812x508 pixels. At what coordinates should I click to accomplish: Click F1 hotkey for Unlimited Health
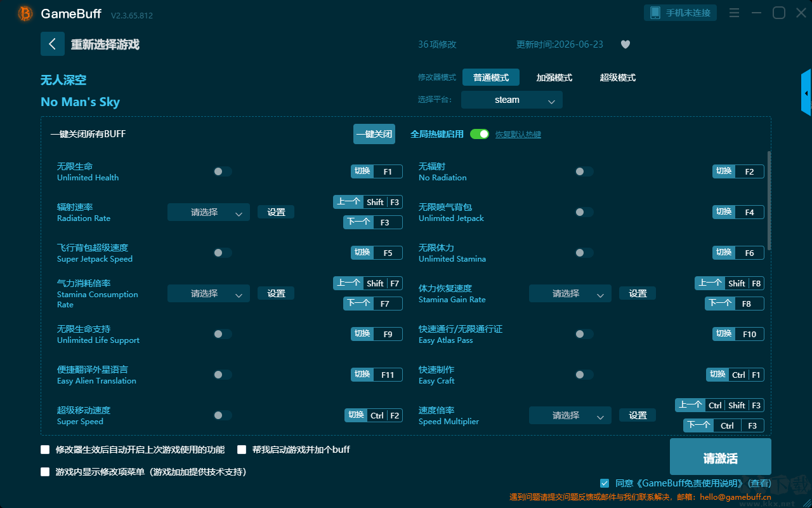377,171
